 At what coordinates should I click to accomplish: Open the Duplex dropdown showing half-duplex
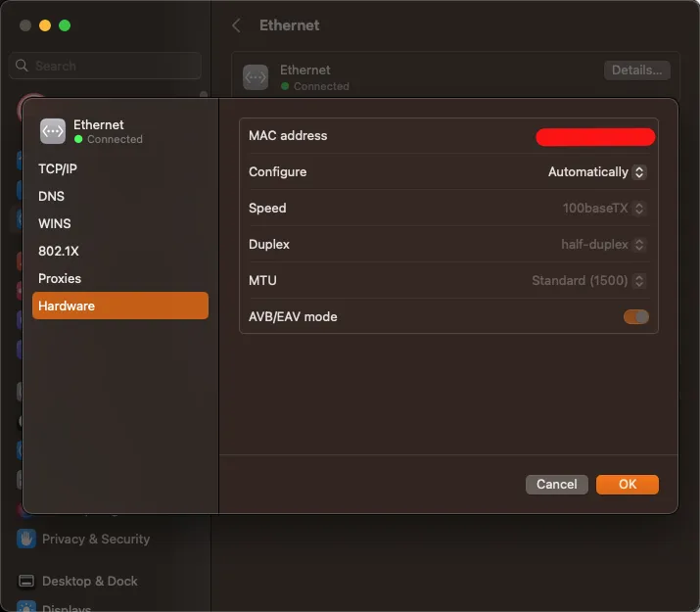point(603,244)
